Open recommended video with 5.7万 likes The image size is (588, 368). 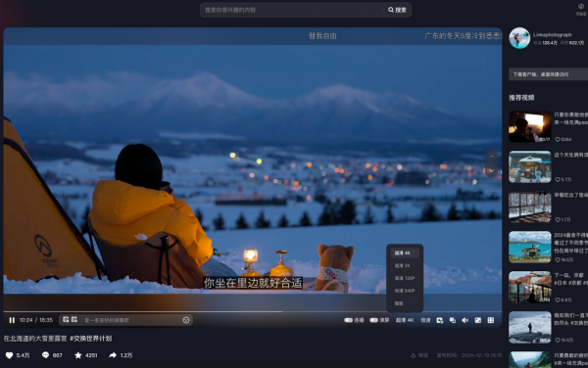coord(529,167)
